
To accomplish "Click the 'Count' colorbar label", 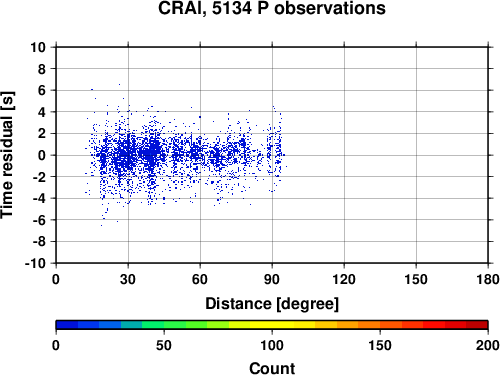I will [272, 368].
